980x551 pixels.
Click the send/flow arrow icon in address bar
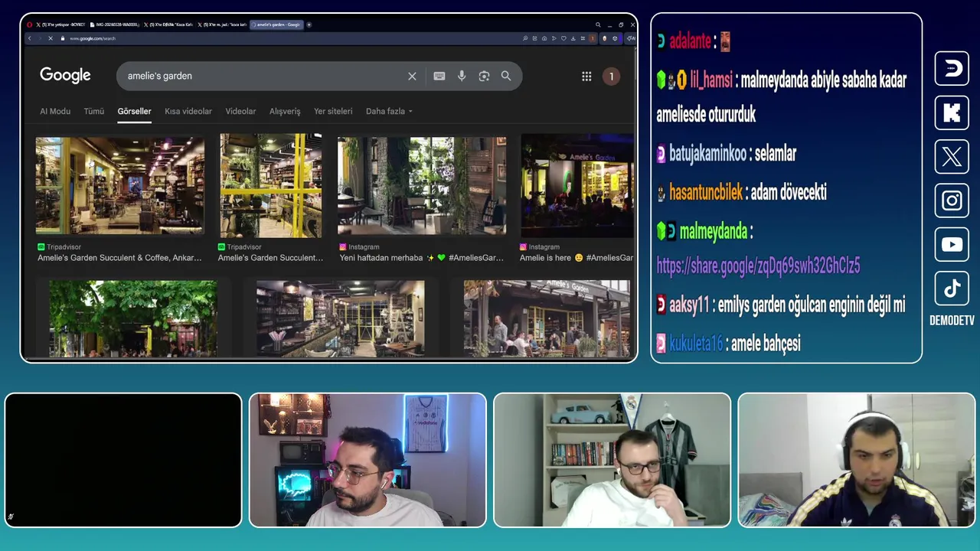click(554, 38)
